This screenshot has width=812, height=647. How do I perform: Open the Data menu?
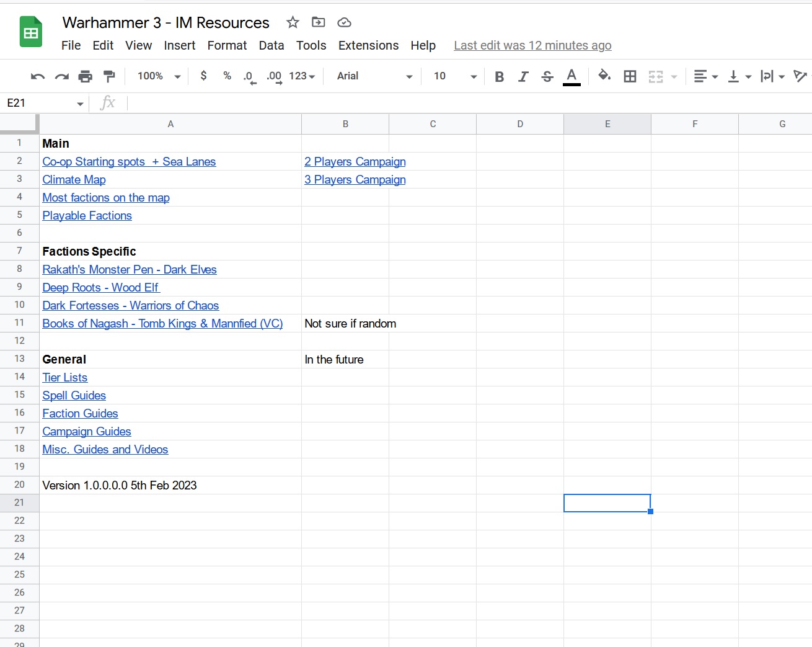coord(271,45)
